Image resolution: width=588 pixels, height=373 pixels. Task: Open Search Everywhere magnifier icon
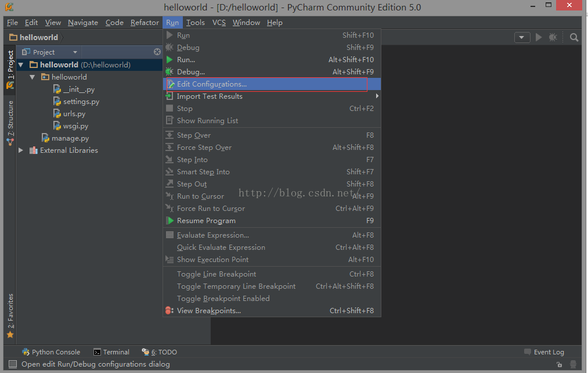point(573,37)
